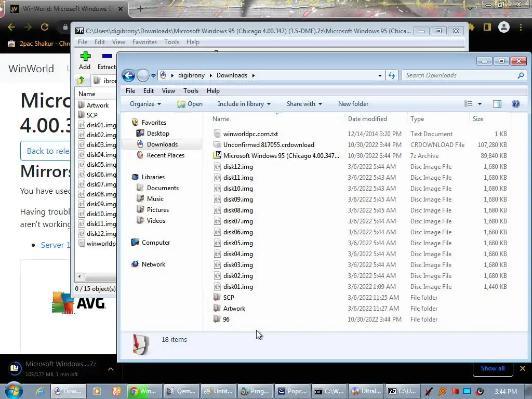
Task: Sort by the Name column header
Action: click(x=221, y=119)
